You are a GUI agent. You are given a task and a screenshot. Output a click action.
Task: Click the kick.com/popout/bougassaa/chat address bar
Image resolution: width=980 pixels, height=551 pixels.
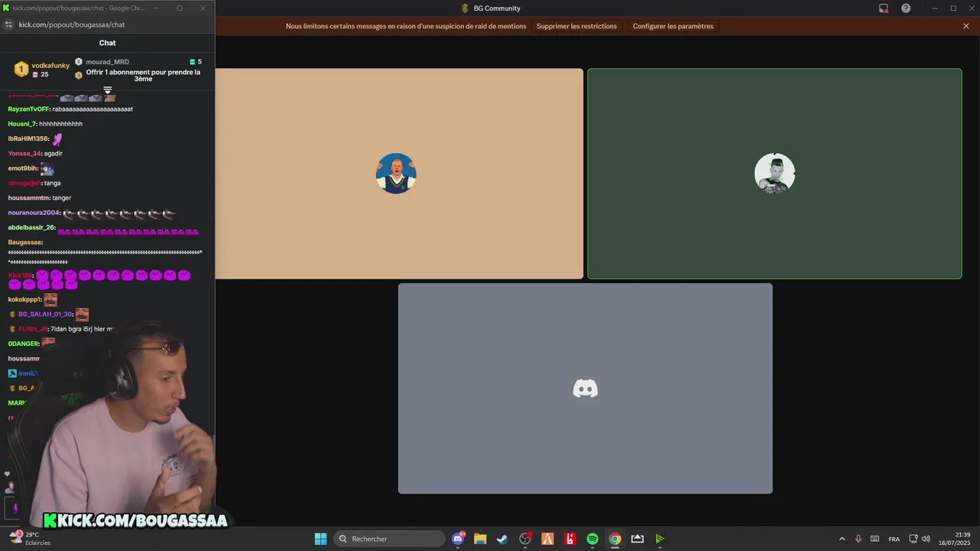(x=72, y=24)
